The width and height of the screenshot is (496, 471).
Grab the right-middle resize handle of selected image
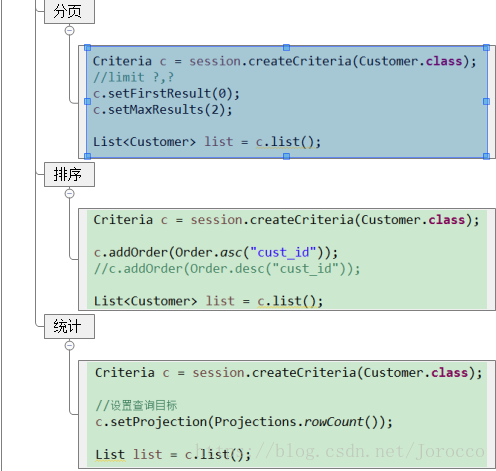(x=487, y=101)
